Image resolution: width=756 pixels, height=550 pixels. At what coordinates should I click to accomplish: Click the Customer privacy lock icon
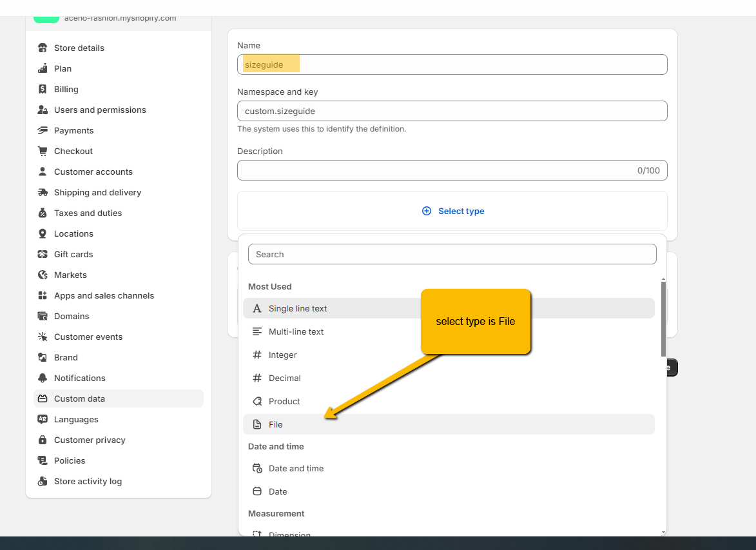tap(43, 440)
